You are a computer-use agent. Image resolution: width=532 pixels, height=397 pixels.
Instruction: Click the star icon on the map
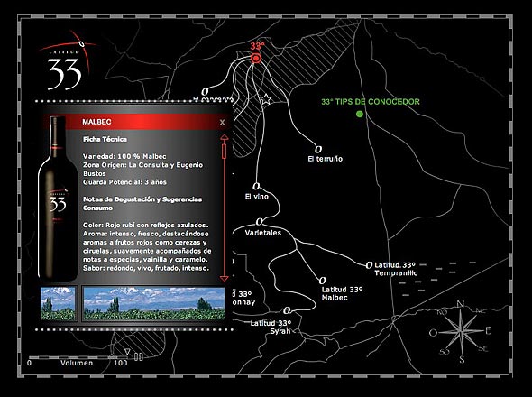[x=266, y=99]
